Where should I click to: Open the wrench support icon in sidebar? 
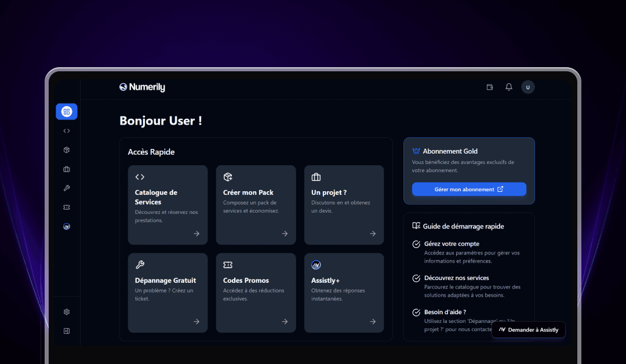67,188
